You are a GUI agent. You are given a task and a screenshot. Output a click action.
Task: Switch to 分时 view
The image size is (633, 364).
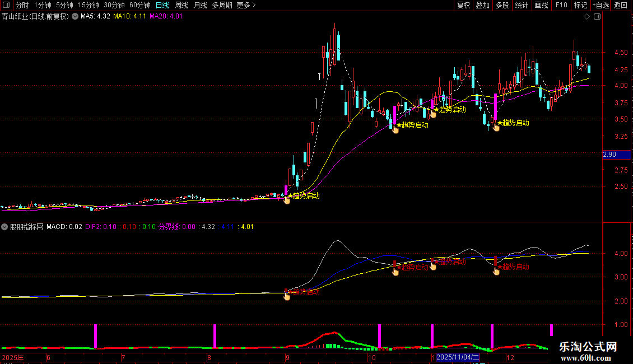22,5
